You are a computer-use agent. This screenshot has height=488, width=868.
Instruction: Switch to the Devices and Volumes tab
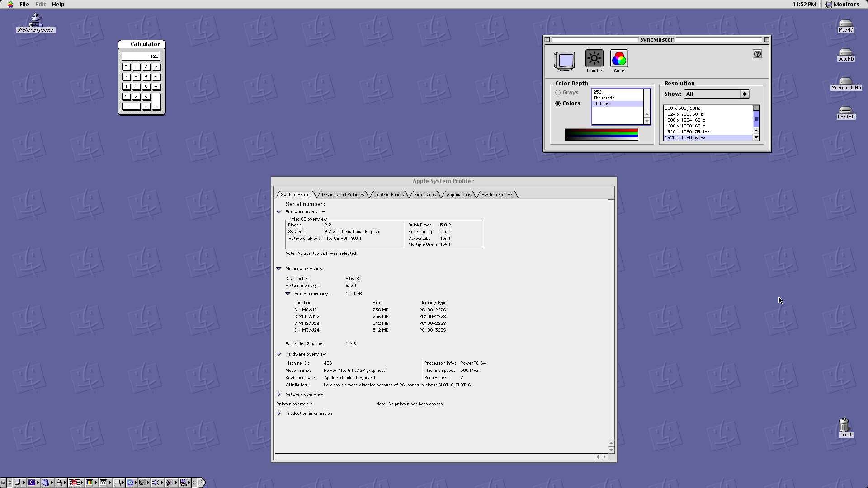click(x=343, y=195)
